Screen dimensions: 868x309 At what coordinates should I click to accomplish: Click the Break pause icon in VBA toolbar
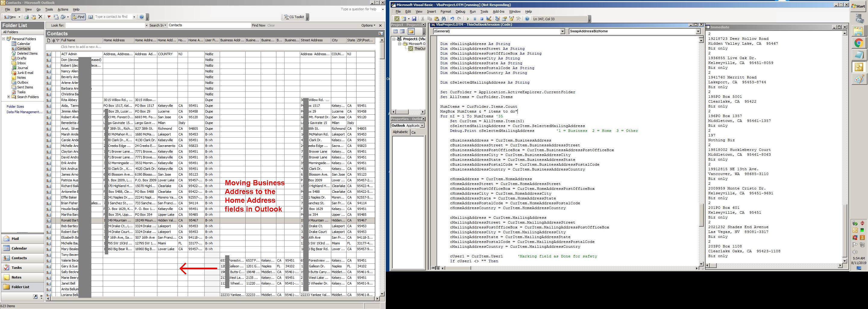pyautogui.click(x=475, y=19)
